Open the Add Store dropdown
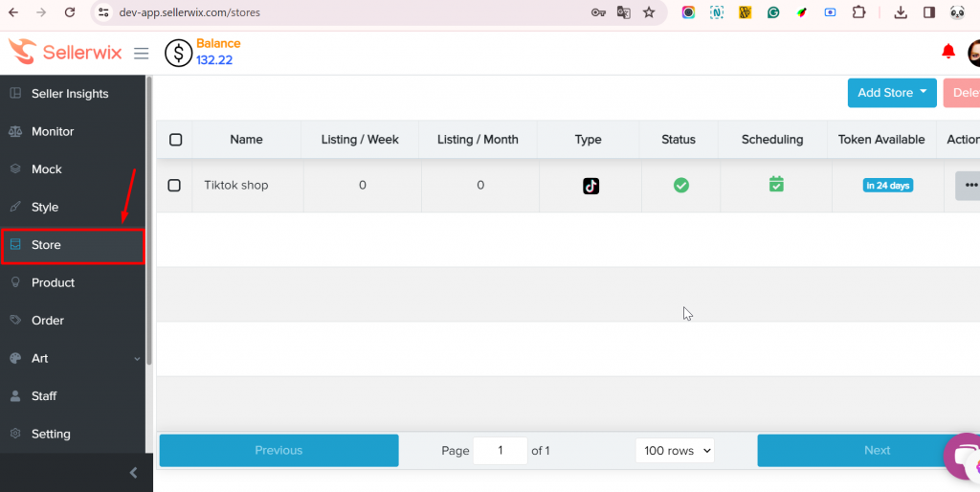Viewport: 980px width, 492px height. [892, 93]
